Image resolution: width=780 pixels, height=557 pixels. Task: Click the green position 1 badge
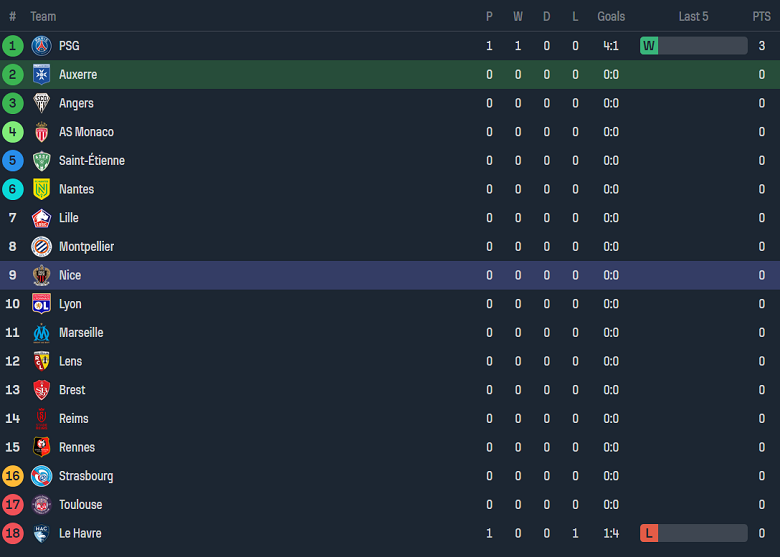pyautogui.click(x=13, y=46)
